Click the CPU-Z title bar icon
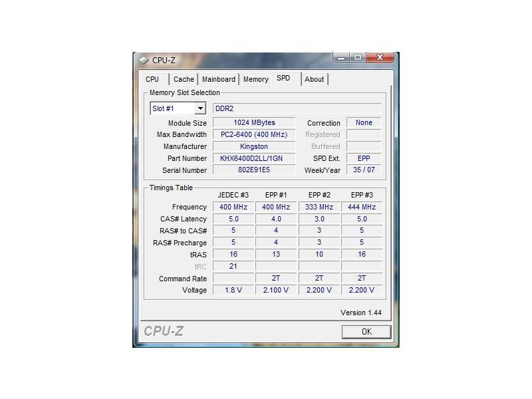 click(144, 61)
